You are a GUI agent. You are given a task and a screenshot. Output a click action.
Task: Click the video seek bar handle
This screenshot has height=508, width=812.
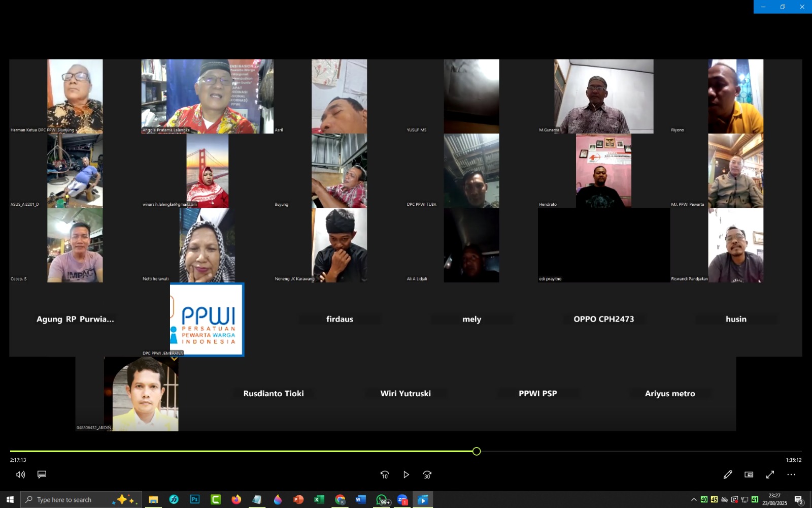coord(477,451)
